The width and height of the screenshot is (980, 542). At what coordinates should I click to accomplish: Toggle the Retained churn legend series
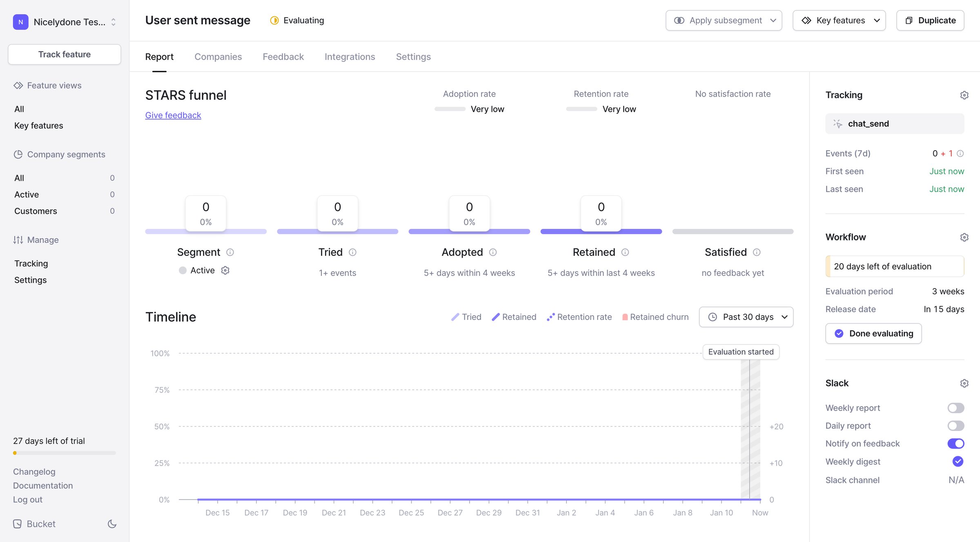point(655,317)
